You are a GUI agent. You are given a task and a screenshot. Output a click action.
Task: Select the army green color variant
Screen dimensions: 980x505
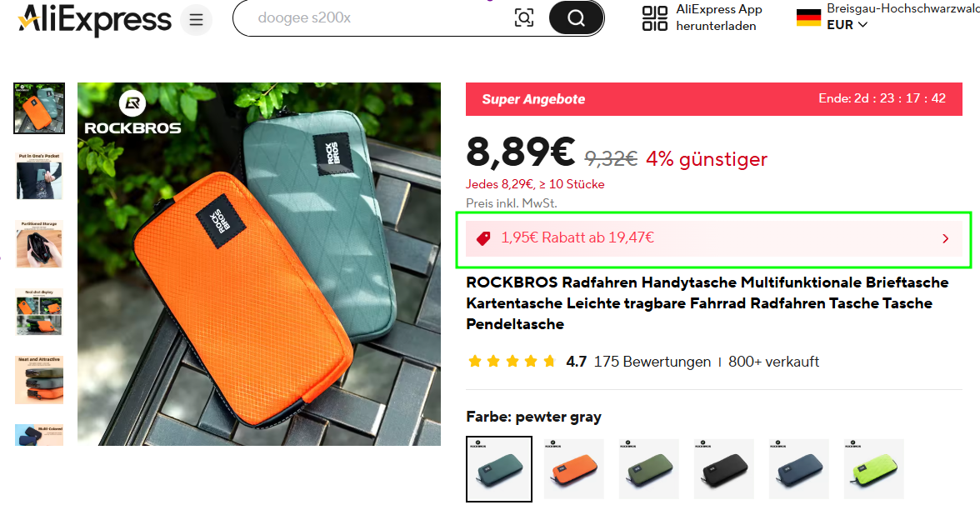[648, 468]
